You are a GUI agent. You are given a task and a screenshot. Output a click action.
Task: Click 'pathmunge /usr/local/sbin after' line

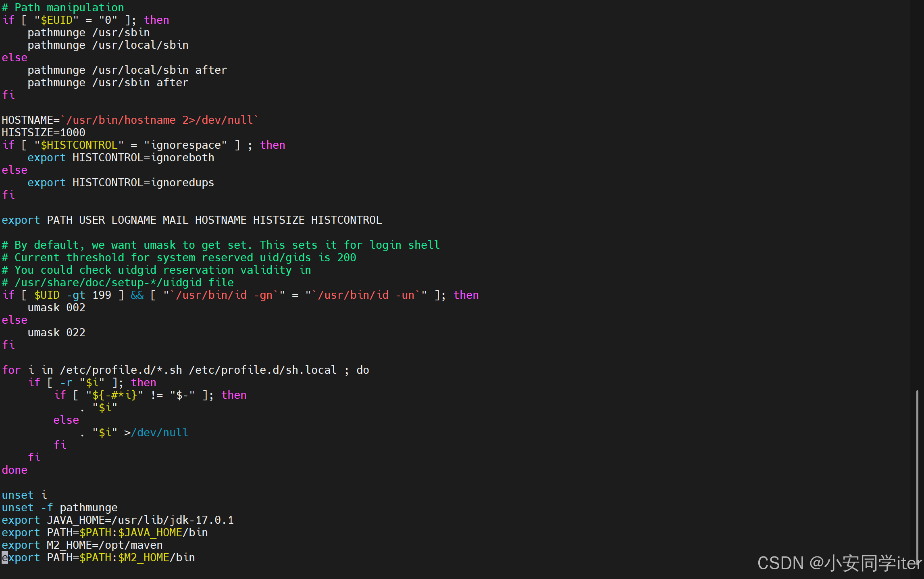click(x=127, y=70)
